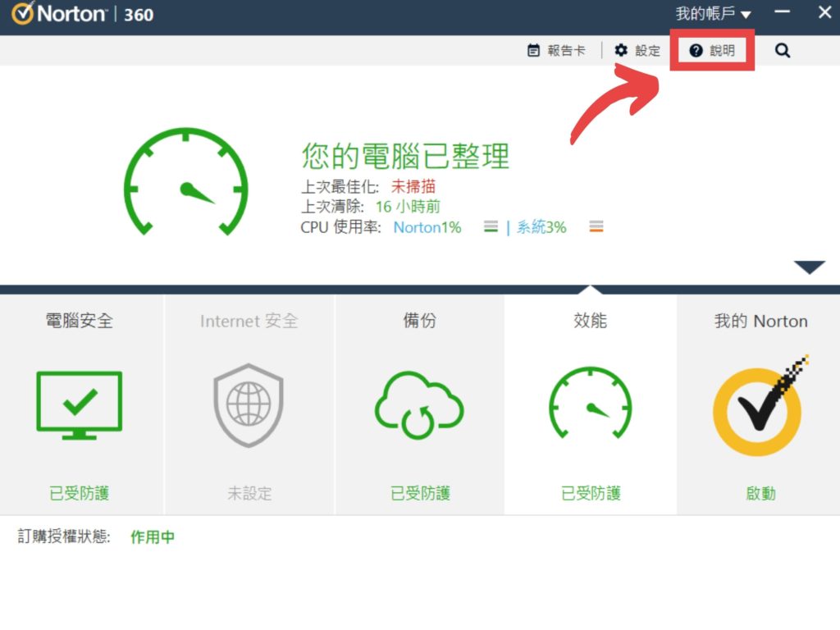Click the cloud backup icon
This screenshot has height=630, width=840.
coord(419,405)
